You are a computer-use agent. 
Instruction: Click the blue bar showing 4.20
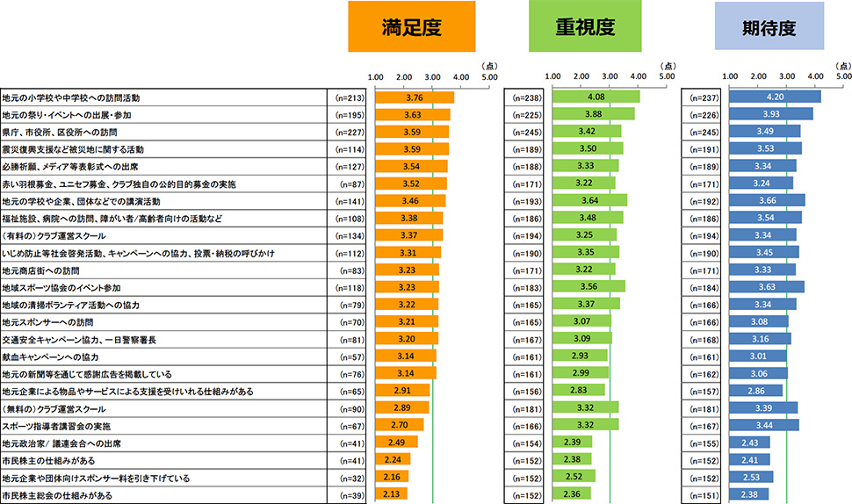pyautogui.click(x=775, y=97)
